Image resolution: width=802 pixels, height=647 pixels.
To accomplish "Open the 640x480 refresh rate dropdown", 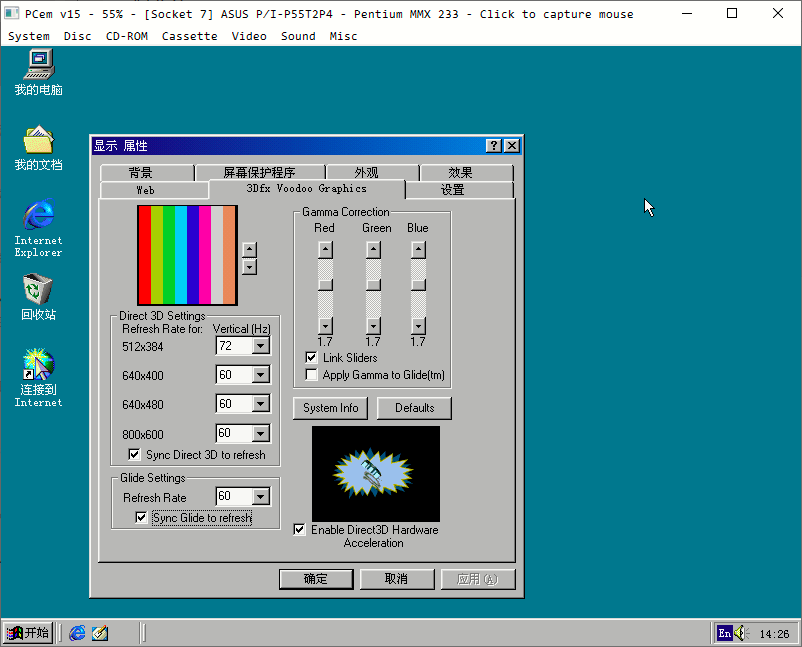I will pos(261,404).
